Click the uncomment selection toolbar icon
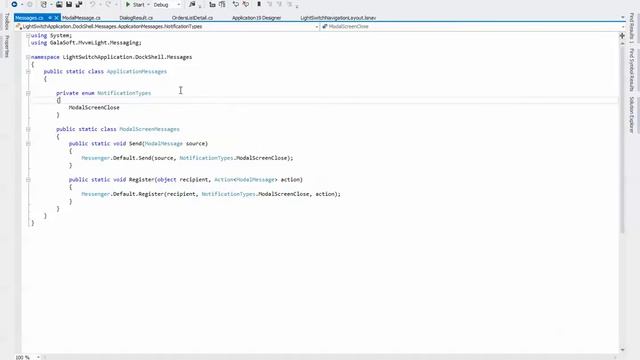The height and width of the screenshot is (360, 640). pyautogui.click(x=246, y=4)
